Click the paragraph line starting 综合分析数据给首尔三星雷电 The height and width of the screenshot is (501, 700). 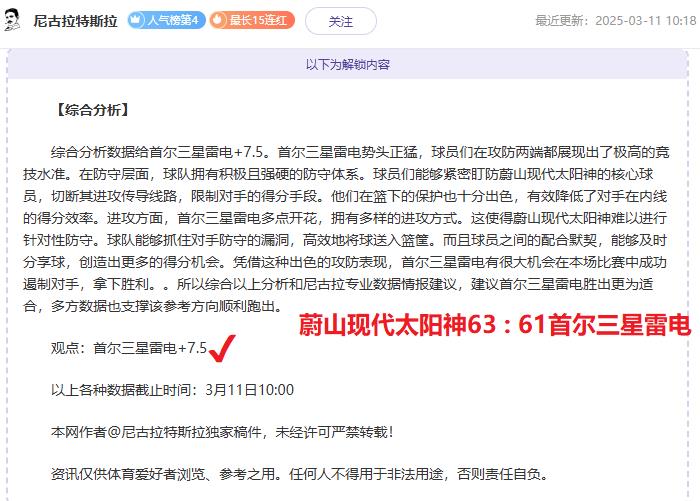point(360,152)
